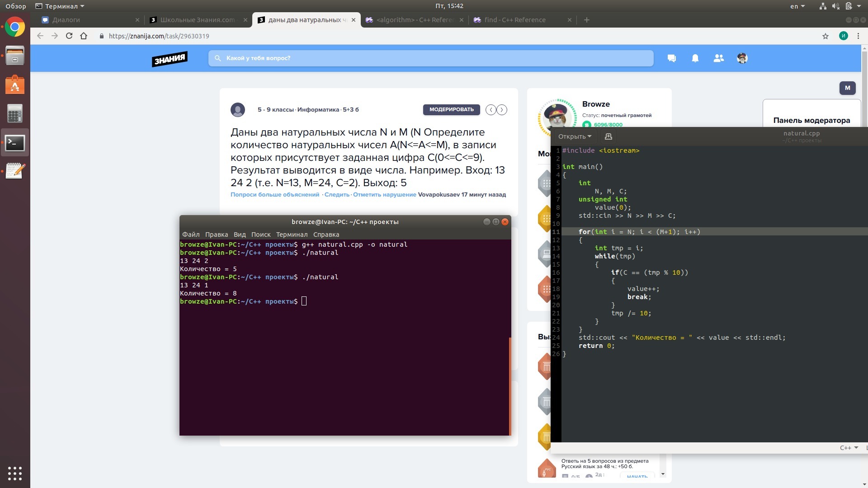Click the Следить link

click(337, 195)
